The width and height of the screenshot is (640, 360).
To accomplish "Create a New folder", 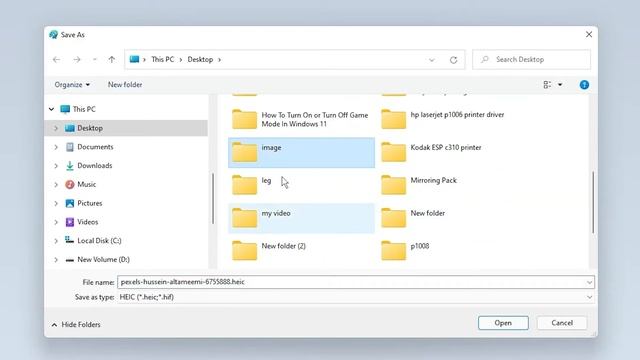I will tap(125, 84).
